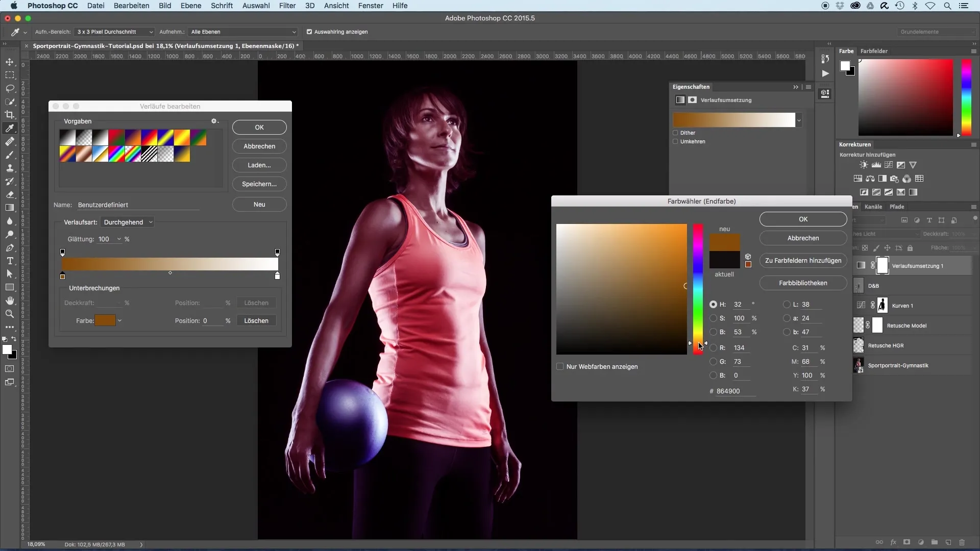Select the Quick Selection tool
The height and width of the screenshot is (551, 980).
pyautogui.click(x=10, y=102)
